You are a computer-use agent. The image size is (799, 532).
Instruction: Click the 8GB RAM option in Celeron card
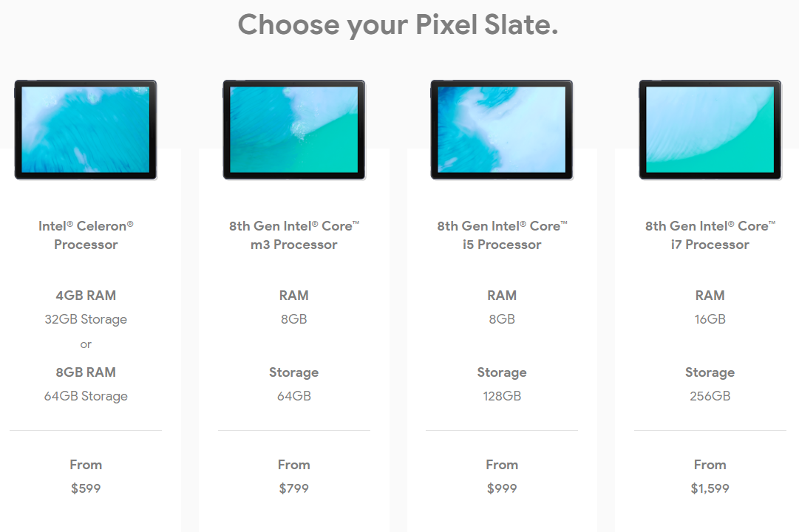86,372
